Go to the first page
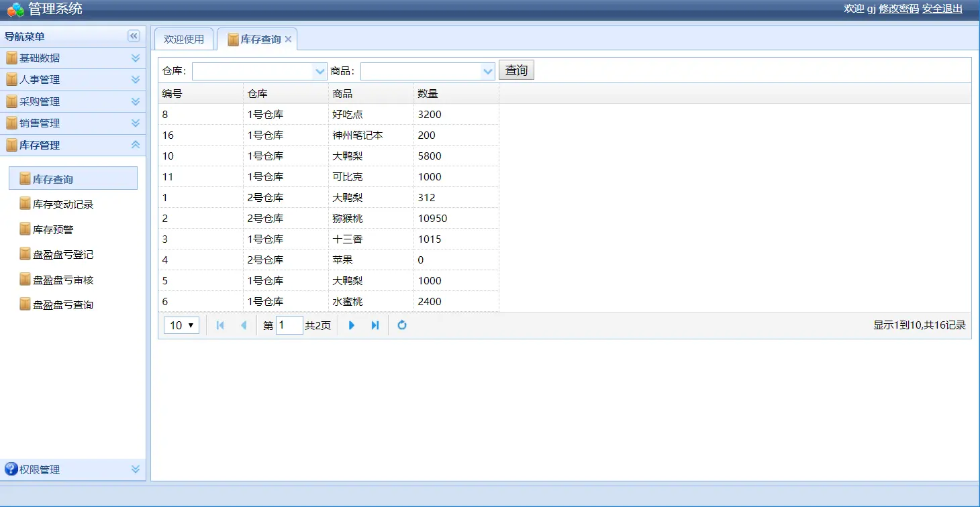980x507 pixels. pos(220,325)
